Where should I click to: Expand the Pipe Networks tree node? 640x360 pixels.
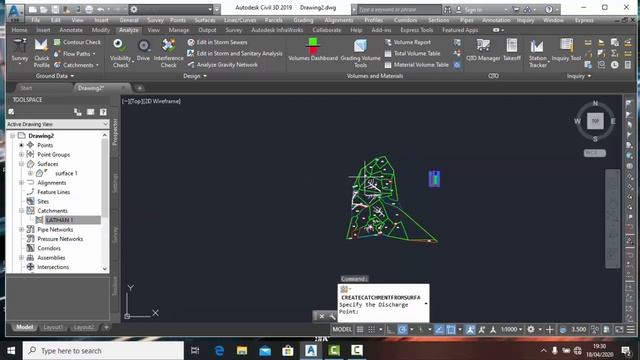[x=21, y=230]
